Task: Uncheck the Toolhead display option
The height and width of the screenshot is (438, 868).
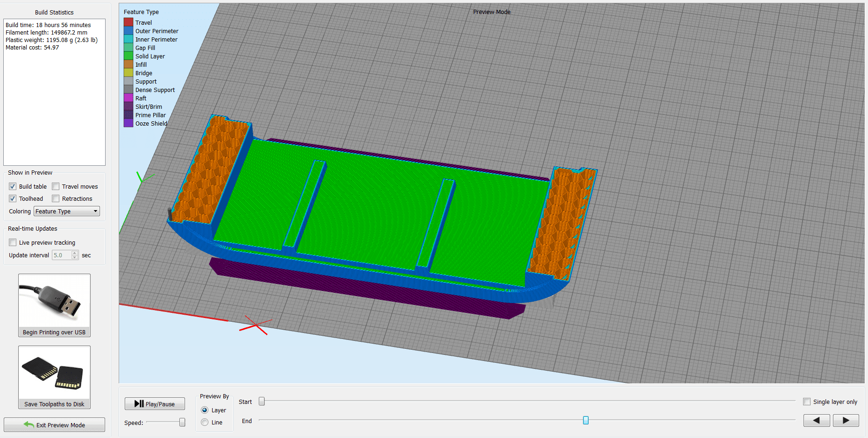Action: 13,198
